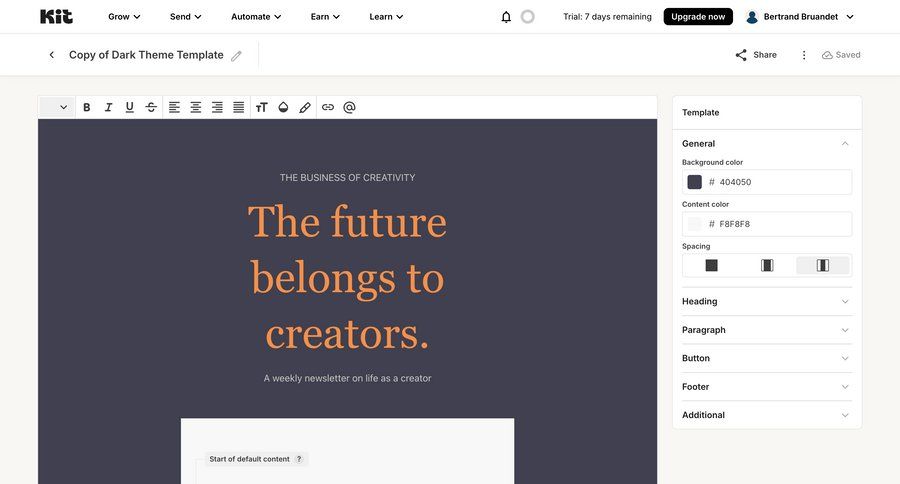The width and height of the screenshot is (900, 484).
Task: Insert personalization with the @ icon
Action: point(350,107)
